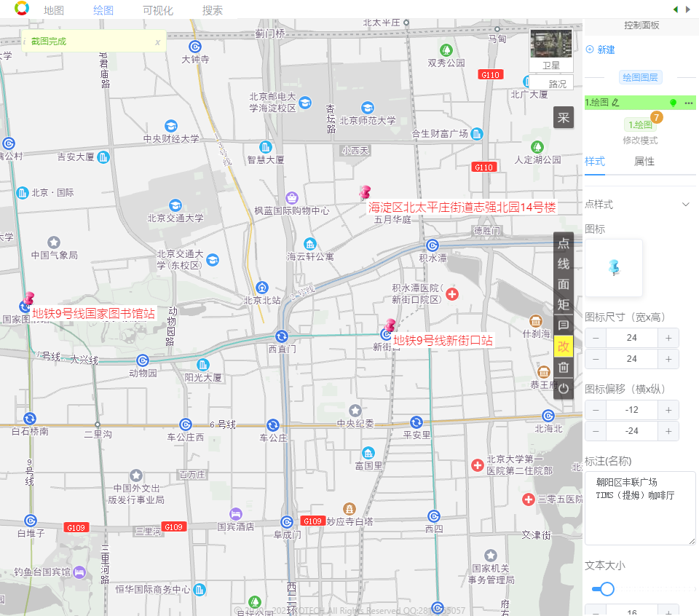Screen dimensions: 699x616
Task: Switch to the 样式 style tab
Action: (595, 162)
